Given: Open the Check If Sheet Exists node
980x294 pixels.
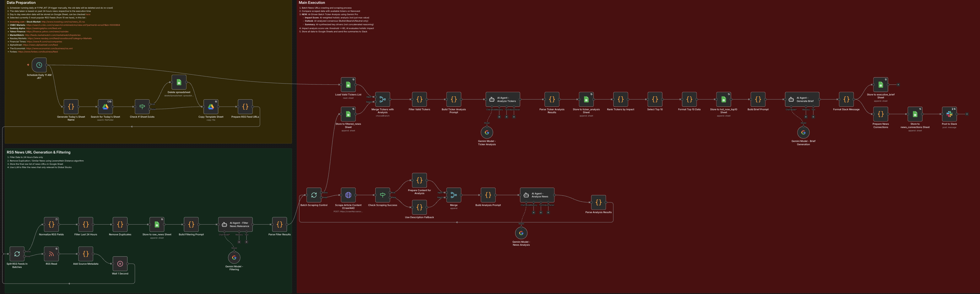Looking at the screenshot, I should (x=142, y=107).
